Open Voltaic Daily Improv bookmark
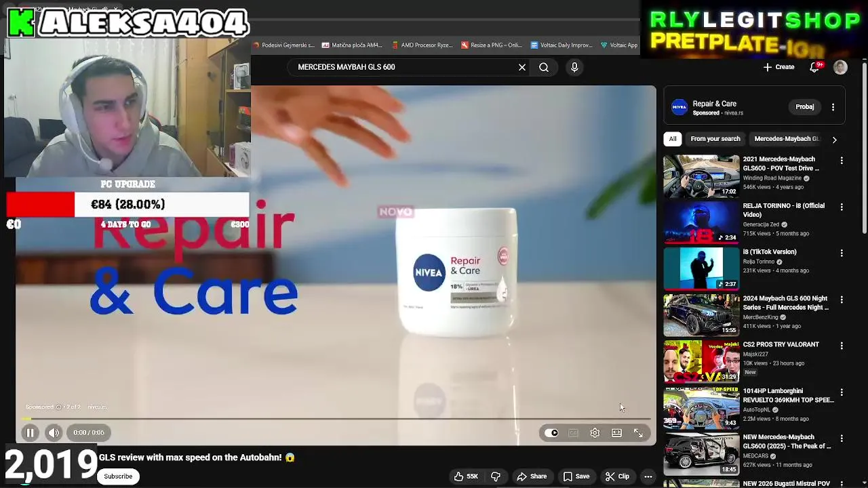868x488 pixels. [561, 45]
